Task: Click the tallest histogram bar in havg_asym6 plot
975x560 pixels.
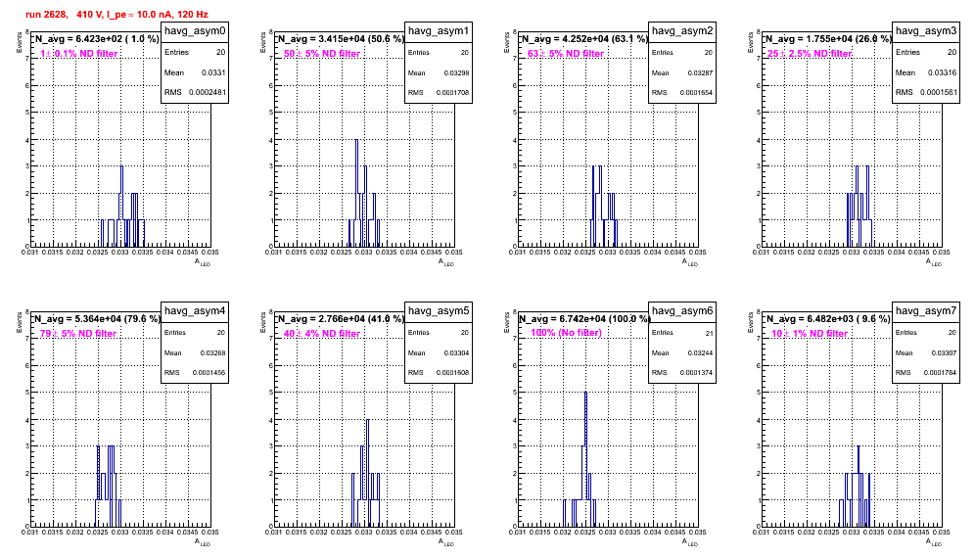Action: click(x=585, y=459)
